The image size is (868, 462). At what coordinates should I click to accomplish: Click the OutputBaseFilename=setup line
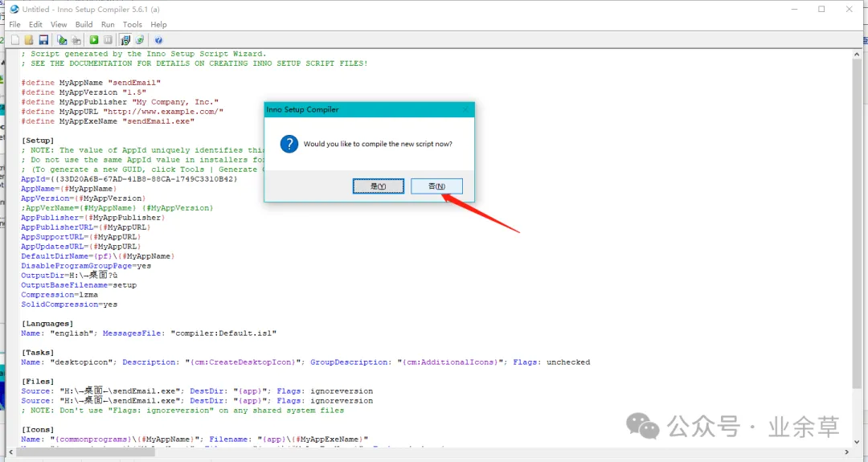(x=79, y=285)
